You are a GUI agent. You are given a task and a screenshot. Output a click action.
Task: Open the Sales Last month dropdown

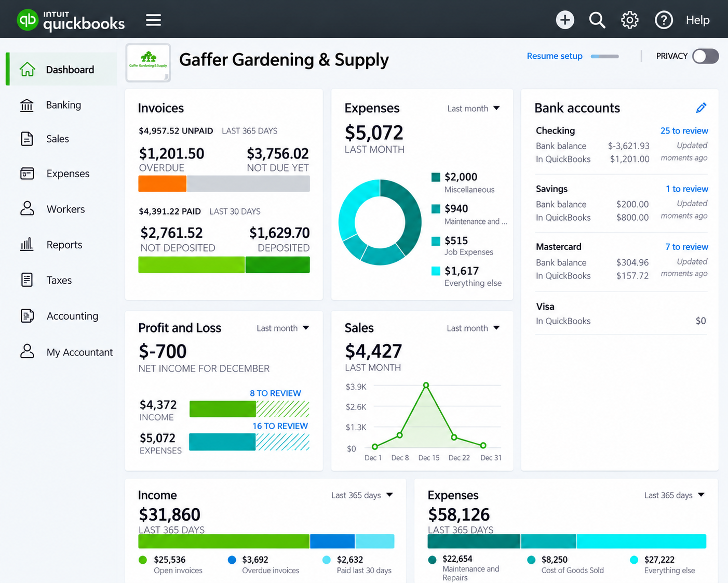point(473,328)
